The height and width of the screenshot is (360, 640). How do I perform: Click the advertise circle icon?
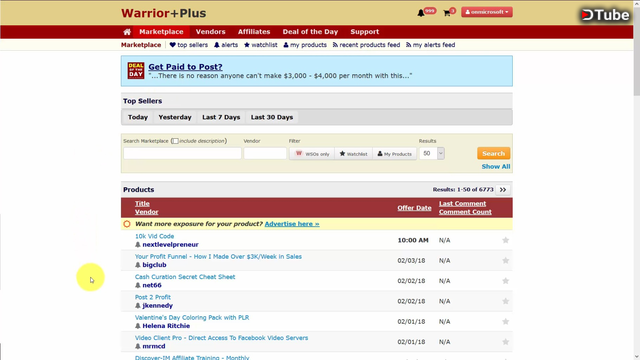(x=127, y=224)
